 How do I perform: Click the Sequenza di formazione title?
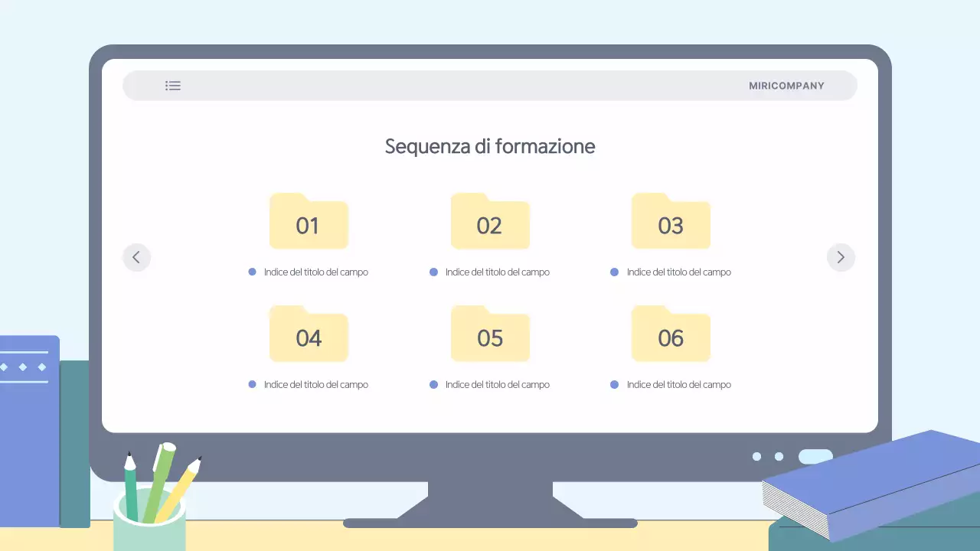coord(490,146)
